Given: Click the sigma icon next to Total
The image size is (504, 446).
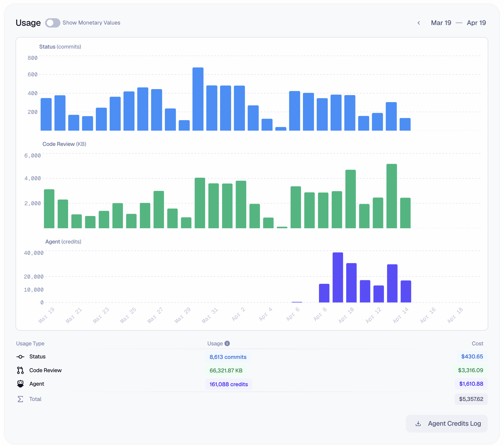Looking at the screenshot, I should point(21,399).
